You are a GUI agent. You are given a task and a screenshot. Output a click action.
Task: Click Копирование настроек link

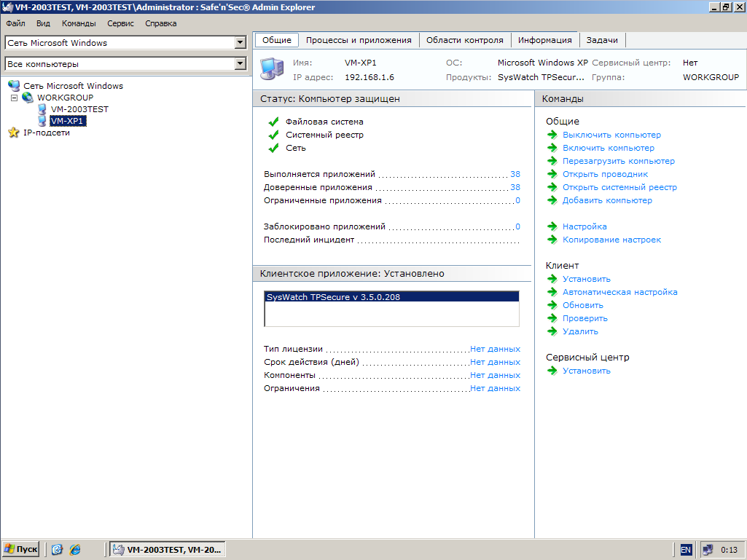click(x=611, y=240)
